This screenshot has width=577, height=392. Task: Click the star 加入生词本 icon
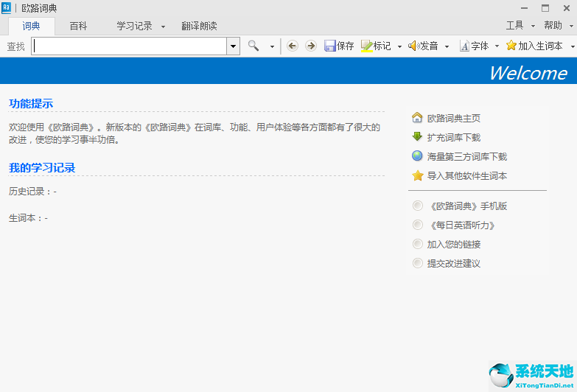(511, 46)
